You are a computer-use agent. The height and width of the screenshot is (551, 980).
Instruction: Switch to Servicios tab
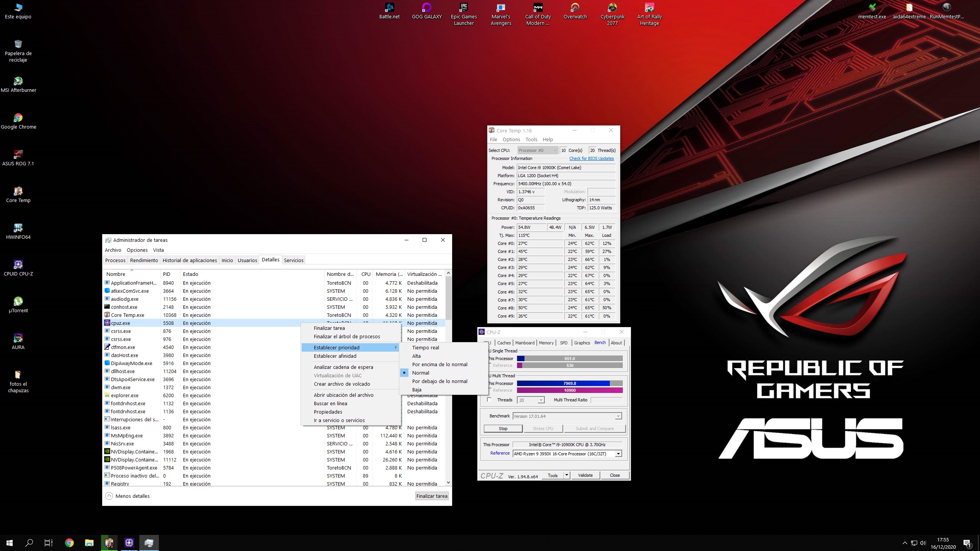pyautogui.click(x=294, y=260)
